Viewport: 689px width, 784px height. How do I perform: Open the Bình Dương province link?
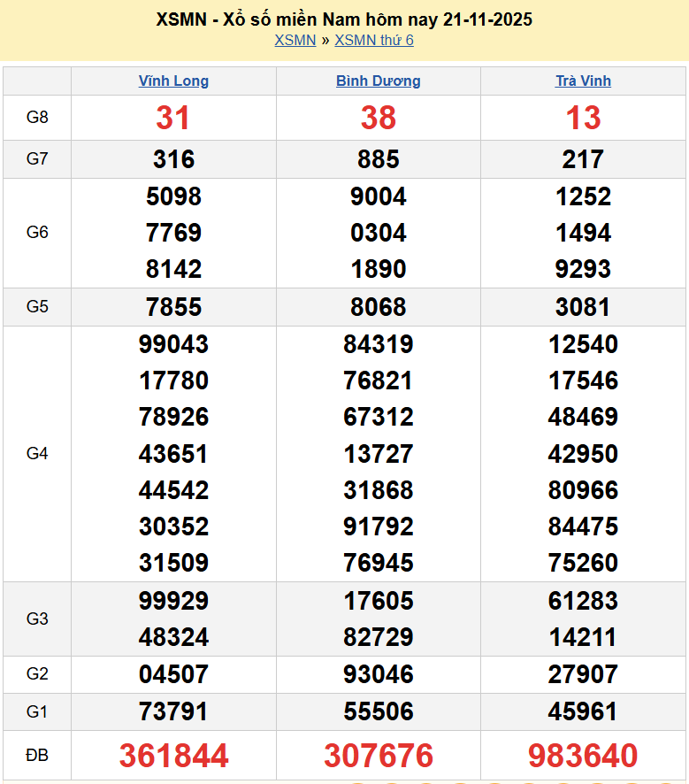point(378,81)
